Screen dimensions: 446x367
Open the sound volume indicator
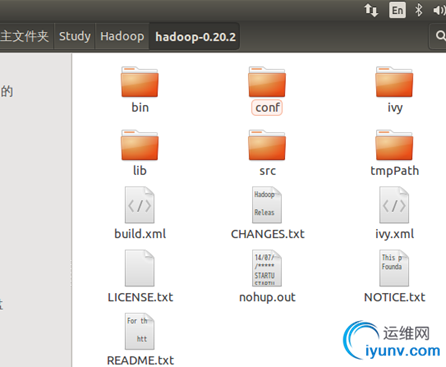click(x=439, y=10)
